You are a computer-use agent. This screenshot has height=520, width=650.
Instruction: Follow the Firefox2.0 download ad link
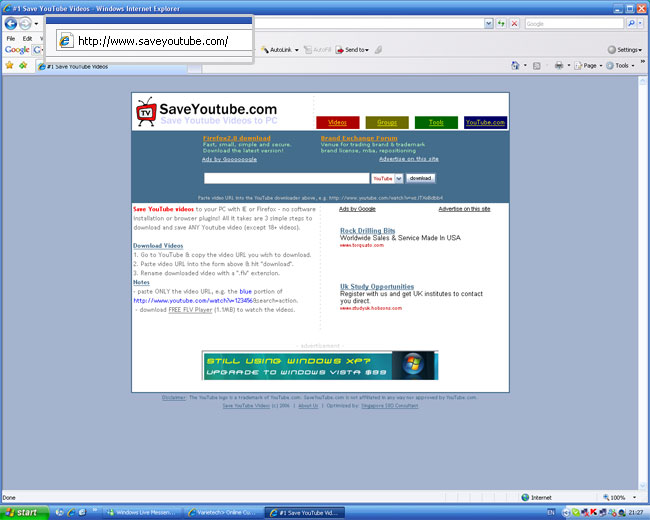pos(237,138)
